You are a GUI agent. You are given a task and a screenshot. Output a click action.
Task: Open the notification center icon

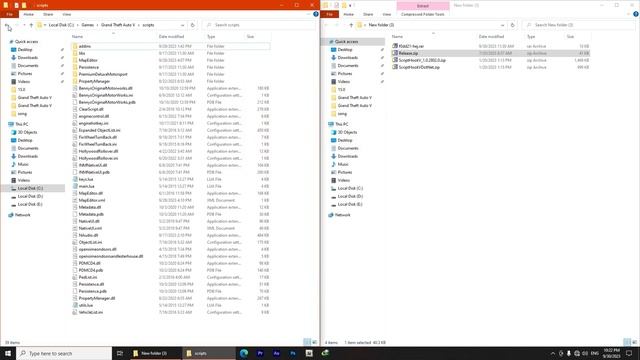(x=629, y=353)
